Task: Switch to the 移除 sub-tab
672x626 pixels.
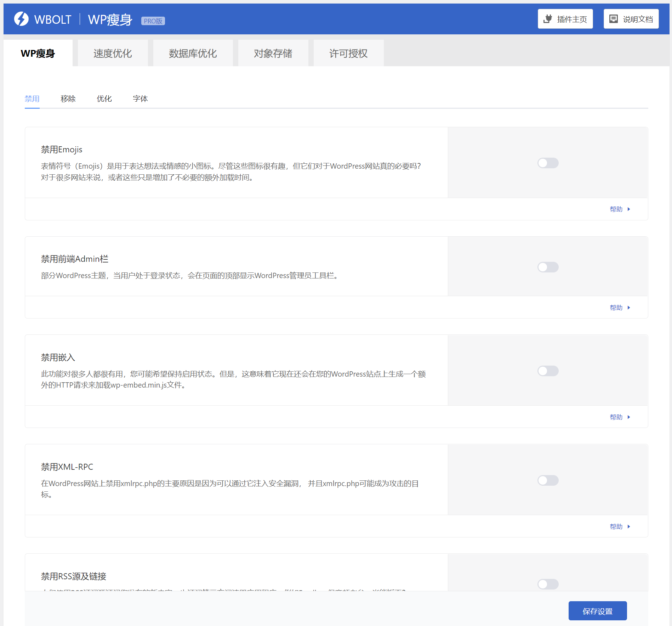Action: tap(68, 99)
